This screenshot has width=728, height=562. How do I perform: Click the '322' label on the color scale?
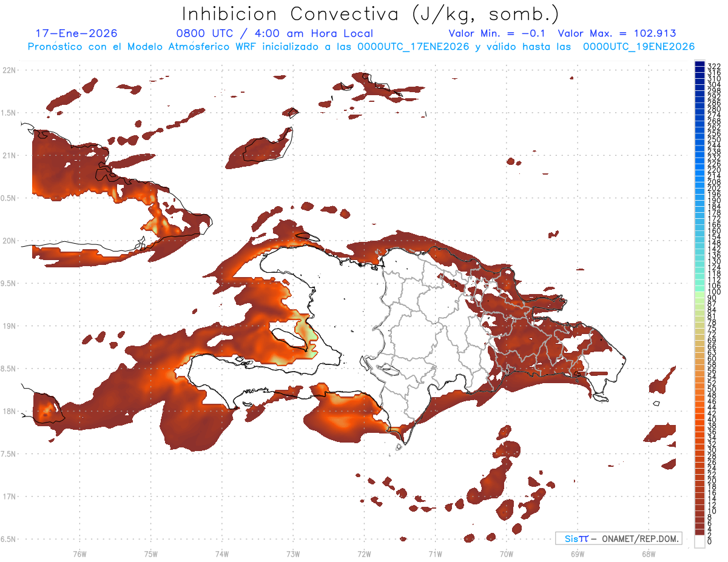(713, 65)
